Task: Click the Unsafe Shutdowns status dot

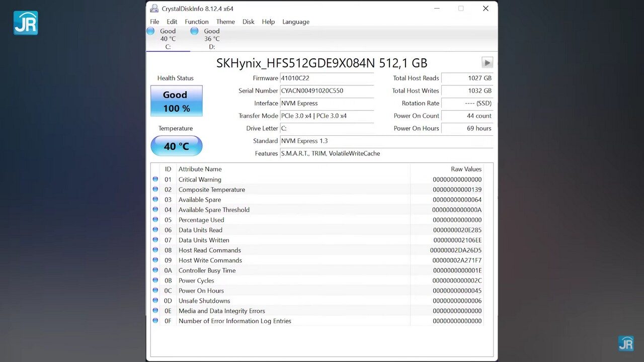Action: click(x=155, y=301)
